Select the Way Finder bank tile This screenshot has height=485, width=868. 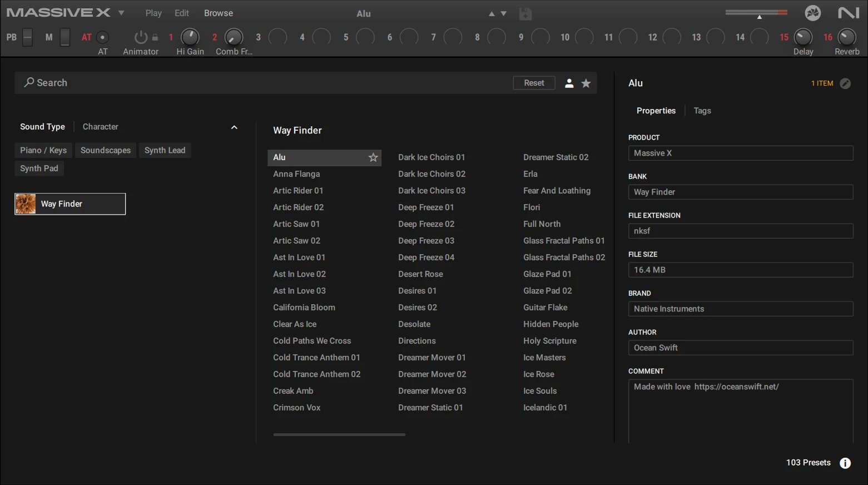(x=70, y=204)
